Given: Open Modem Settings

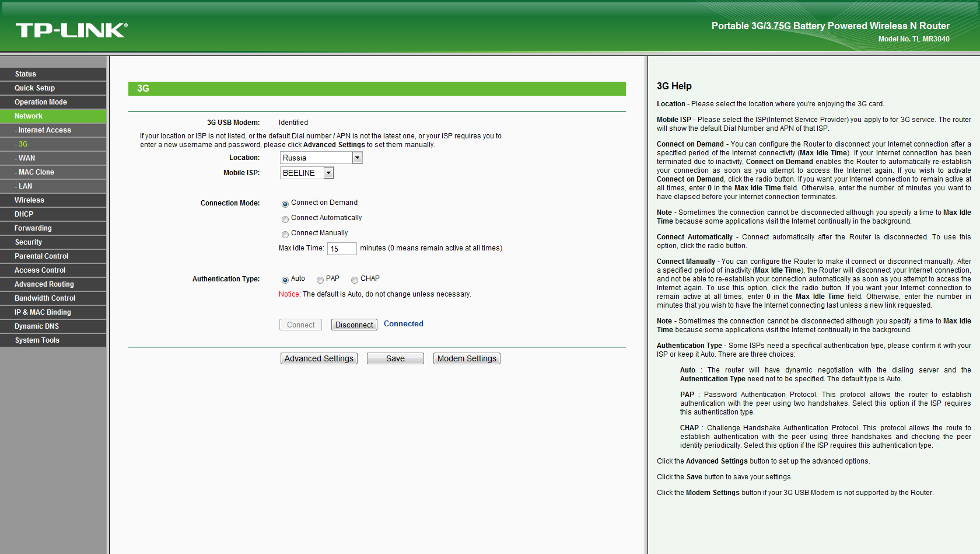Looking at the screenshot, I should tap(467, 358).
